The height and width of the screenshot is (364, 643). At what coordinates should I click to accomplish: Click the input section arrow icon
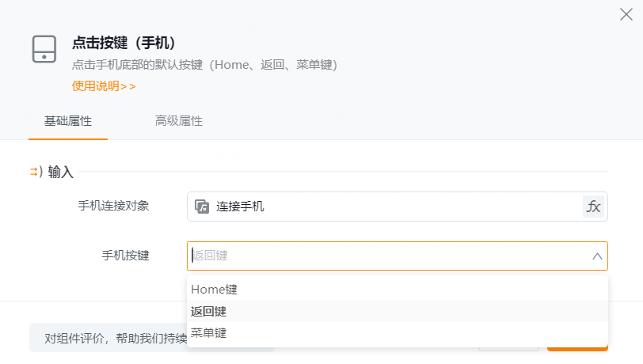[x=36, y=172]
